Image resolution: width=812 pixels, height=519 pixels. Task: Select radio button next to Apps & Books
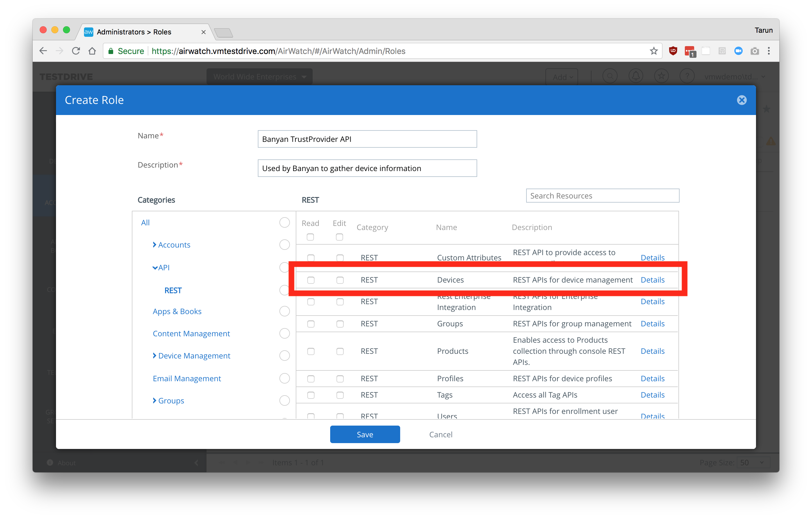pos(284,311)
